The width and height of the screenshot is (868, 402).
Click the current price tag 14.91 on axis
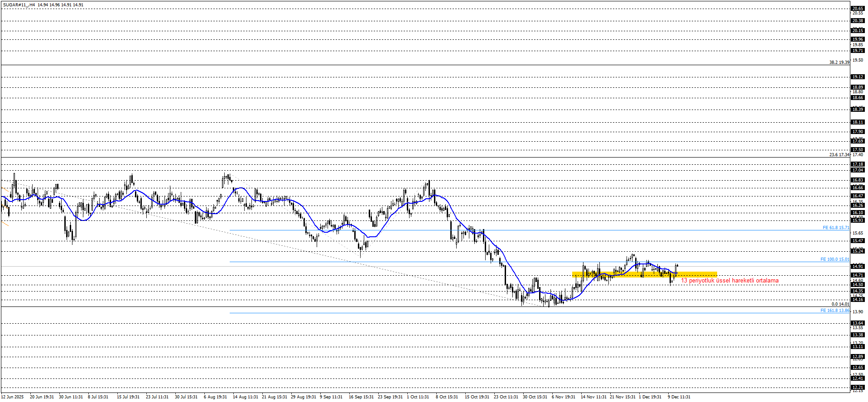tap(857, 267)
